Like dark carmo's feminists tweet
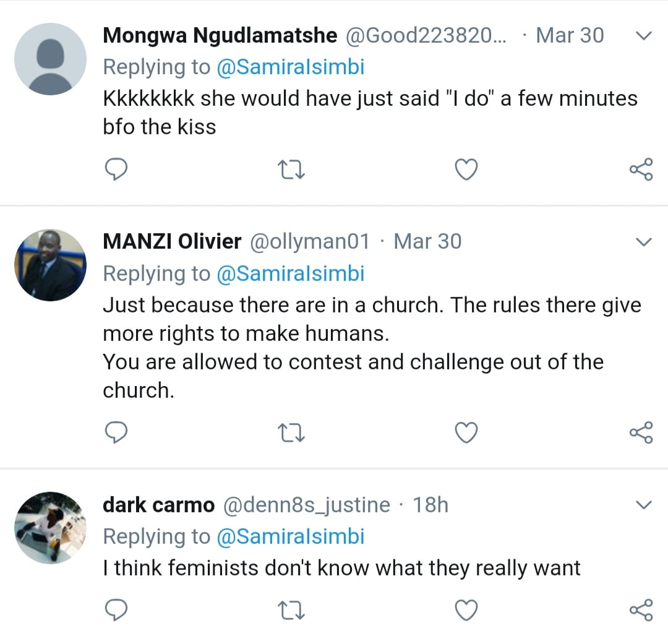 coord(466,610)
